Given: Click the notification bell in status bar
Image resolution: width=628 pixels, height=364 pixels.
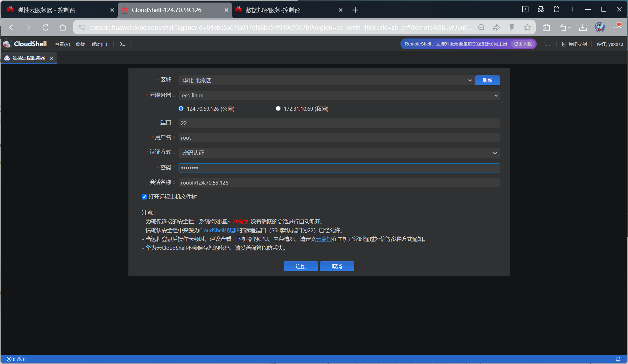Looking at the screenshot, I should pyautogui.click(x=618, y=359).
